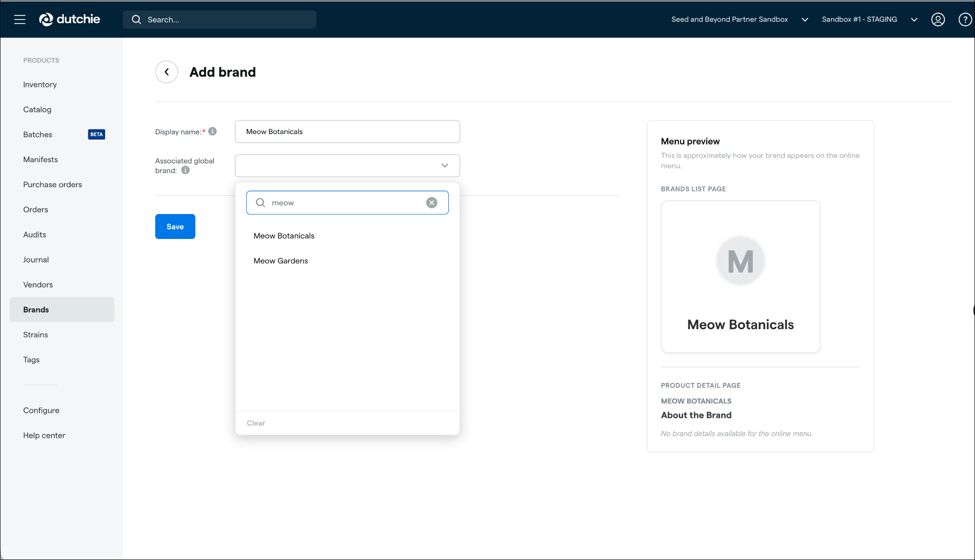Image resolution: width=975 pixels, height=560 pixels.
Task: Click the BETA badge next to Batches
Action: pyautogui.click(x=96, y=134)
